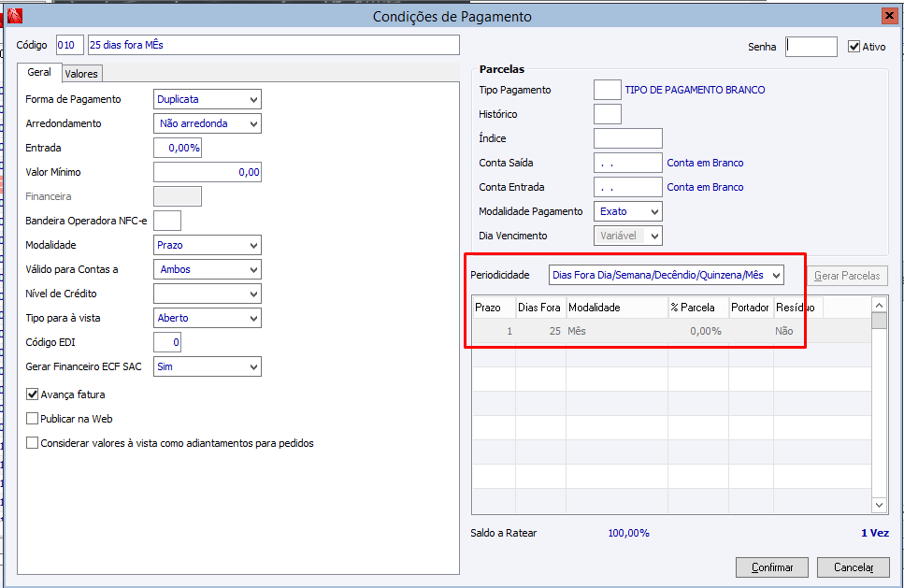Close the Condições de Pagamento window
Image resolution: width=904 pixels, height=588 pixels.
click(x=888, y=16)
